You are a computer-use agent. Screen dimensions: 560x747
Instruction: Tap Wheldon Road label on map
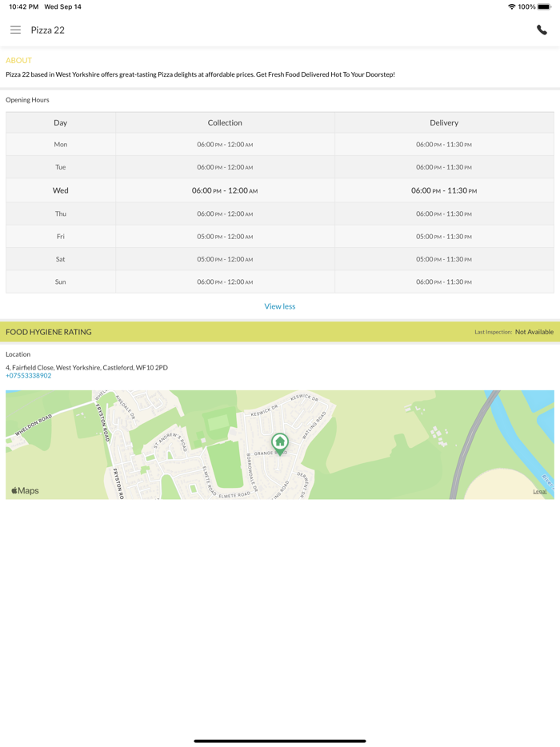click(x=34, y=425)
